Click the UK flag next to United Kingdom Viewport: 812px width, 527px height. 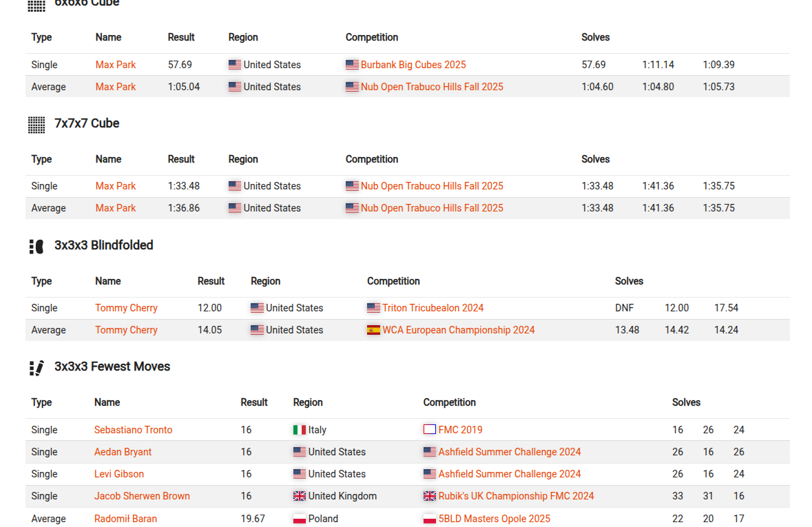pos(300,496)
